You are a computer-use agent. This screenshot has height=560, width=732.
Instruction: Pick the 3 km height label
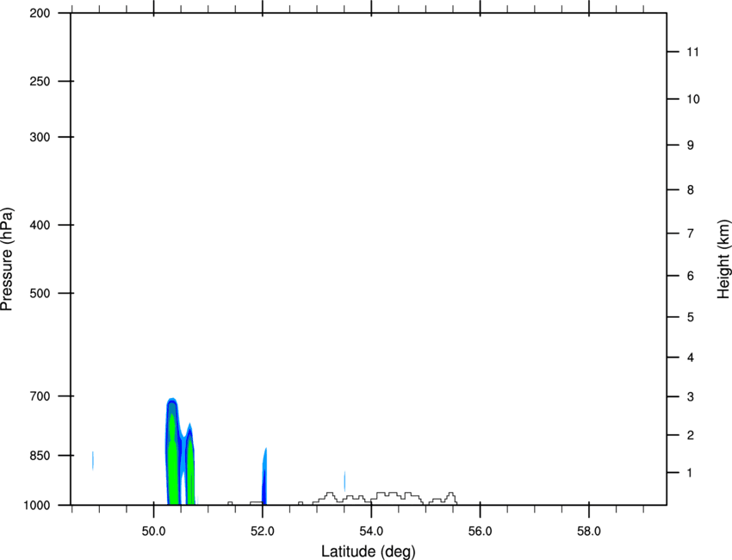point(691,397)
